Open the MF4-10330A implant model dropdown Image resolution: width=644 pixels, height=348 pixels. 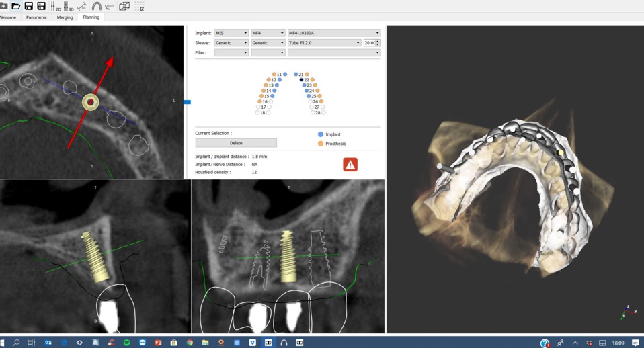[x=334, y=33]
